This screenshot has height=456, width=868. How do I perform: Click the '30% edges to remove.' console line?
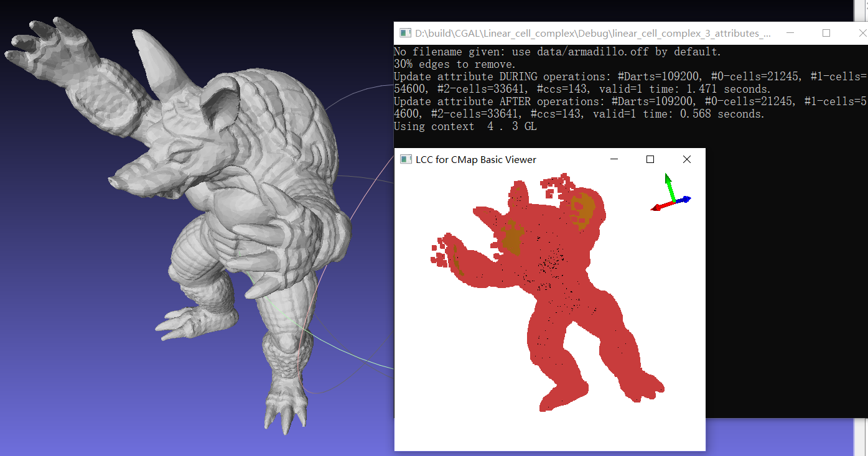(x=455, y=64)
